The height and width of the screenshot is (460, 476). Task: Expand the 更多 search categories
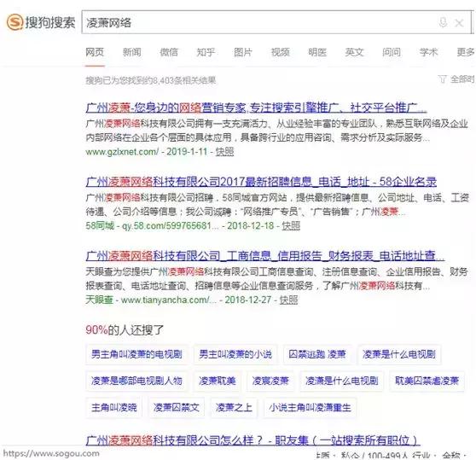pos(466,52)
